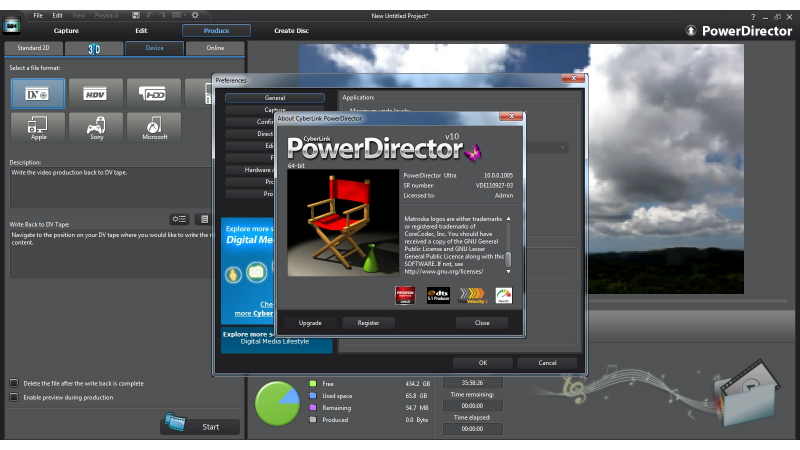This screenshot has height=450, width=800.
Task: Switch to the Capture module
Action: [x=66, y=31]
